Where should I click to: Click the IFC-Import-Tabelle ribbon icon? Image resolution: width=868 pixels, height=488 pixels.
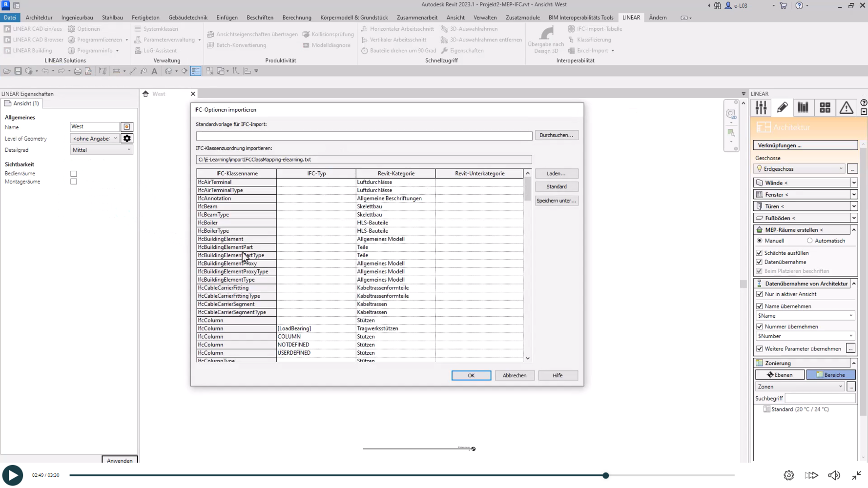571,29
